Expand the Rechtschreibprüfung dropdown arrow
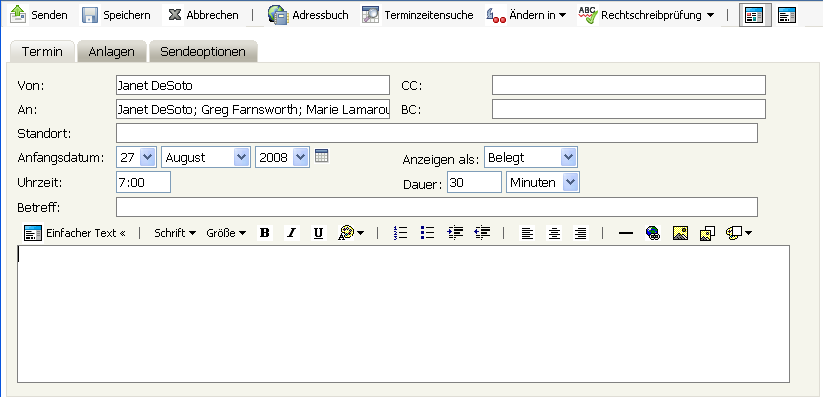The image size is (823, 397). [710, 15]
